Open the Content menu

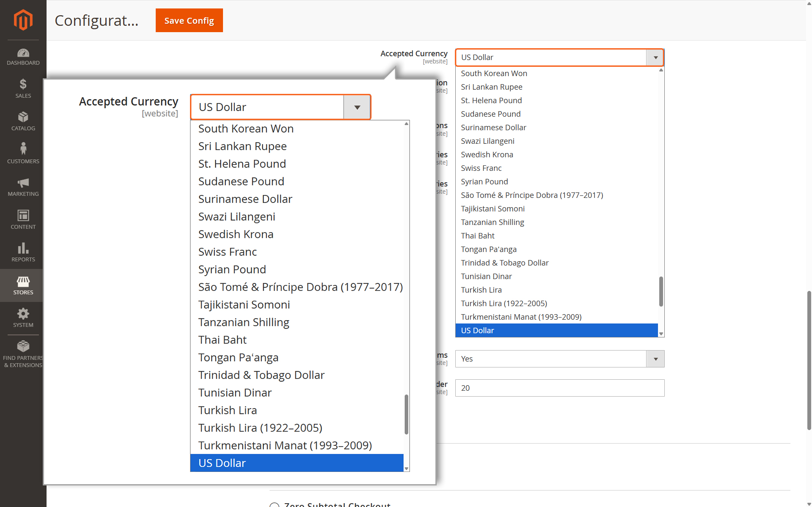pos(23,219)
